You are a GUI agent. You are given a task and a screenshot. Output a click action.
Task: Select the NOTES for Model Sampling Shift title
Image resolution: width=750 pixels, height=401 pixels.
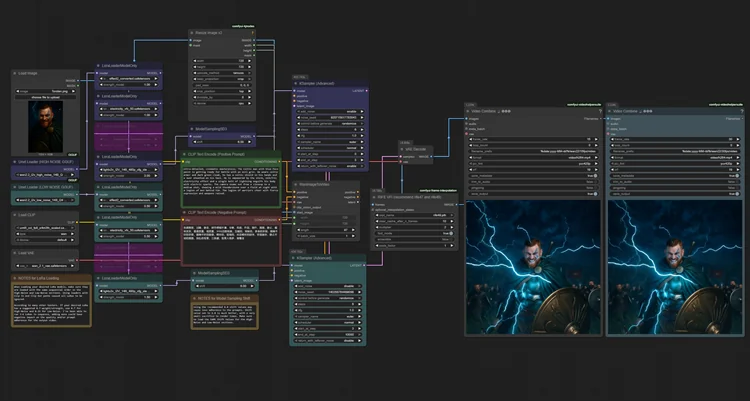point(225,298)
